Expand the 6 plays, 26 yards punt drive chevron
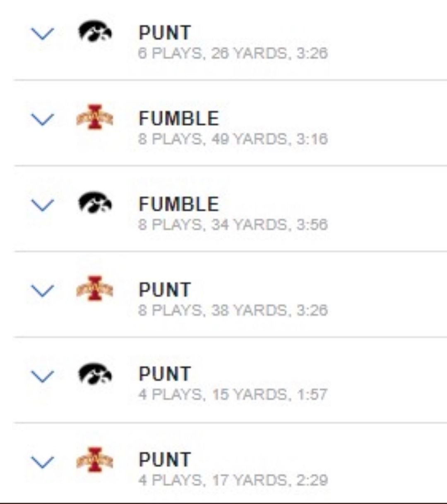447x504 pixels. (43, 34)
